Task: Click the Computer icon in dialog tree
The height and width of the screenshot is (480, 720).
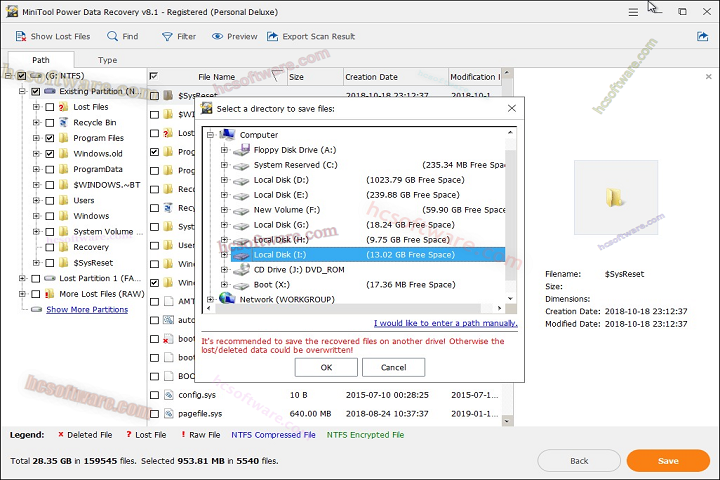Action: tap(227, 135)
